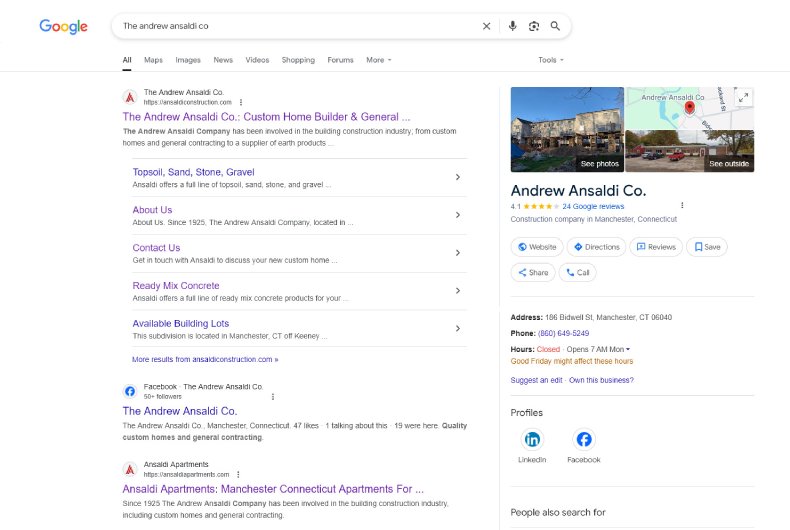This screenshot has width=790, height=530.
Task: Open the Facebook profile icon
Action: pyautogui.click(x=583, y=439)
